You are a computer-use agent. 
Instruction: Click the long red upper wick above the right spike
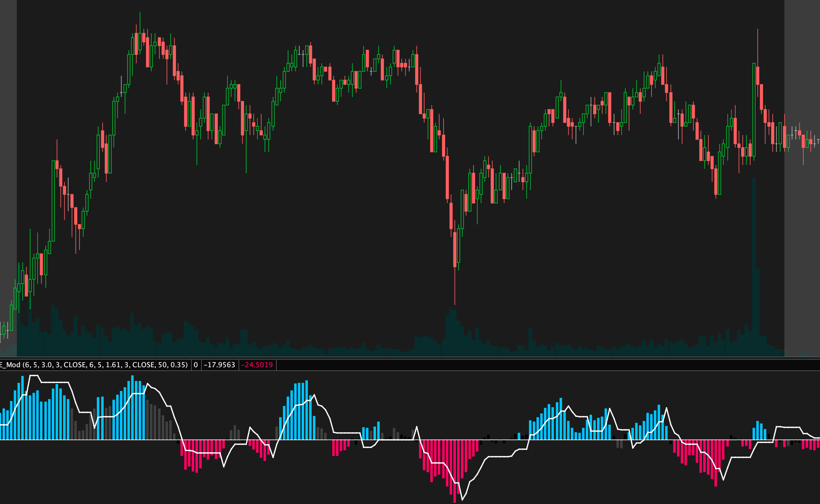(758, 47)
